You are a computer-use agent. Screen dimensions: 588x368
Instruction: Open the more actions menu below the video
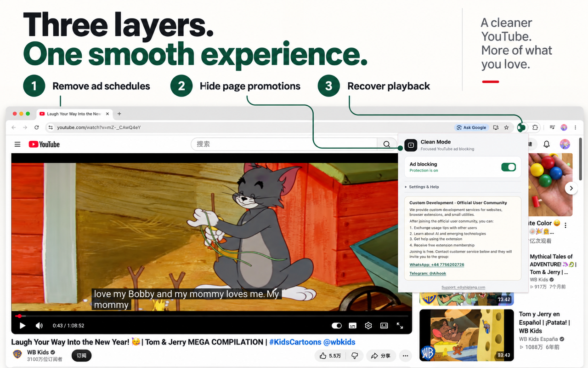[x=405, y=356]
